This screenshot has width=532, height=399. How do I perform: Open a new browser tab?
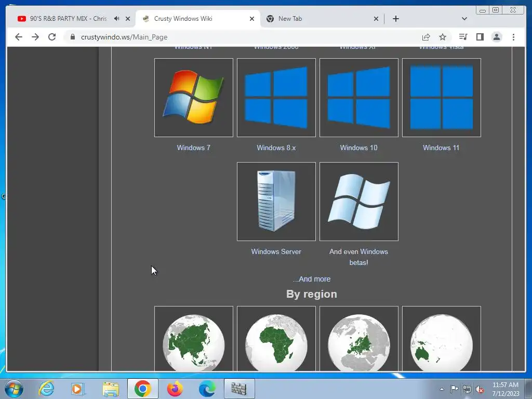coord(396,19)
